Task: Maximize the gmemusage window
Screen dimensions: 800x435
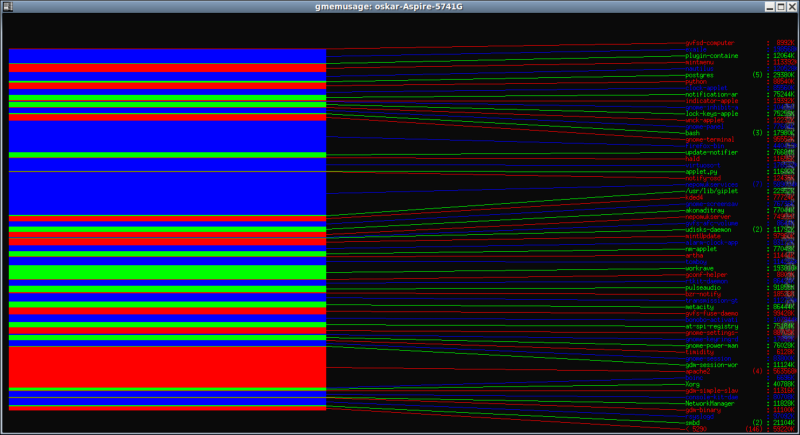Action: click(x=781, y=7)
